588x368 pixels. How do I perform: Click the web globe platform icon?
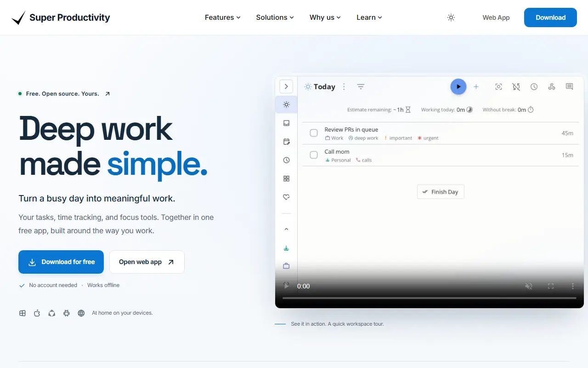click(x=81, y=313)
